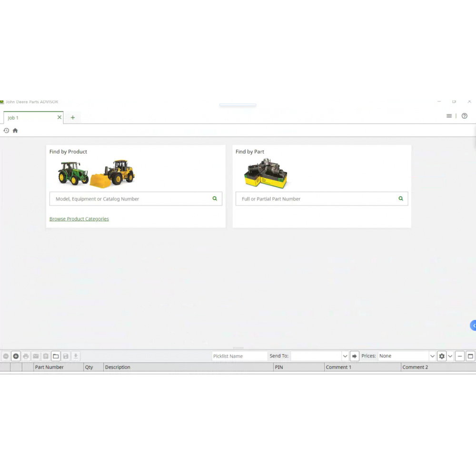Click the download arrow icon in picklist toolbar

tap(76, 356)
